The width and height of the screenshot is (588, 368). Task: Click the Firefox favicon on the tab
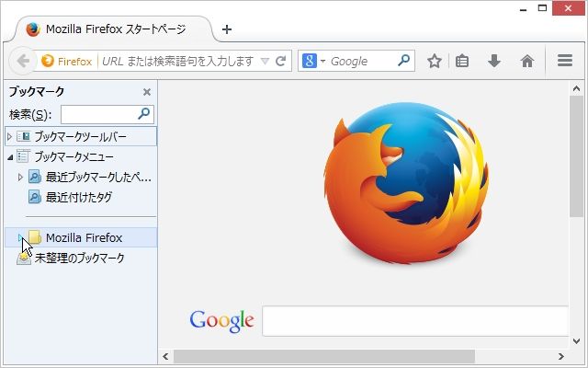click(x=33, y=29)
